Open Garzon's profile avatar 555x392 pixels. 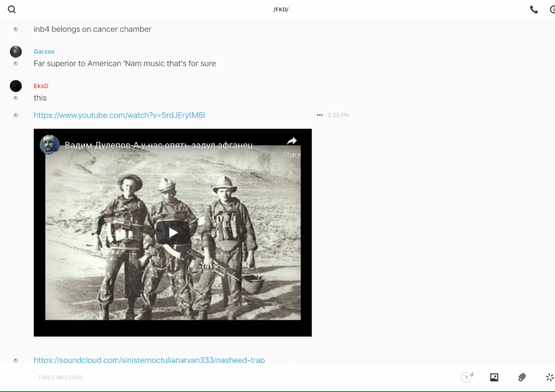point(16,52)
